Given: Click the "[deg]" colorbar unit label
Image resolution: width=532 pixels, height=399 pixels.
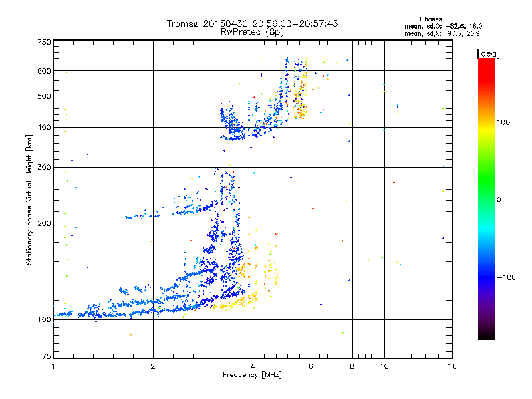Looking at the screenshot, I should (488, 53).
